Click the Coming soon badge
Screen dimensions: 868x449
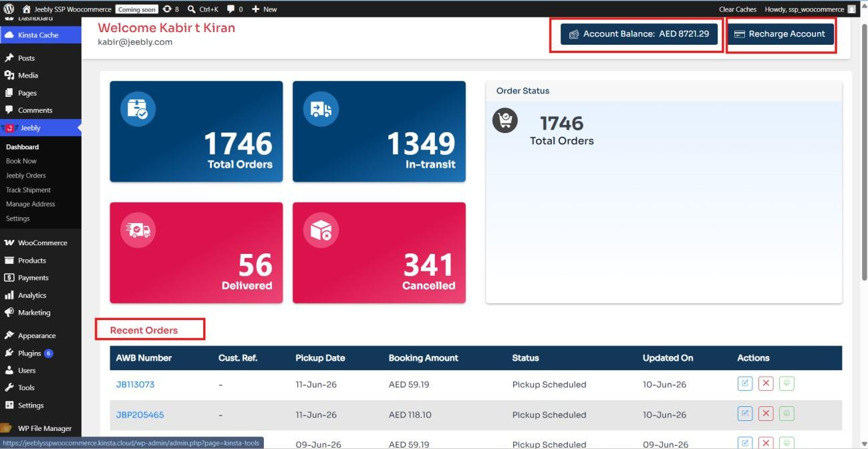(136, 9)
